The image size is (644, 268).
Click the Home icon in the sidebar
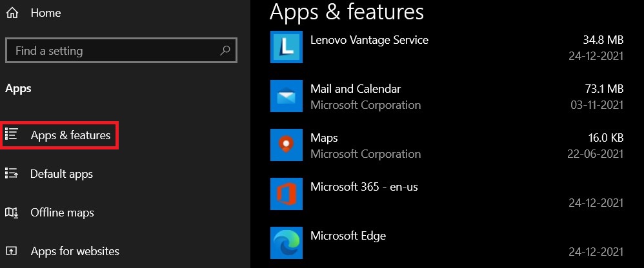coord(12,13)
